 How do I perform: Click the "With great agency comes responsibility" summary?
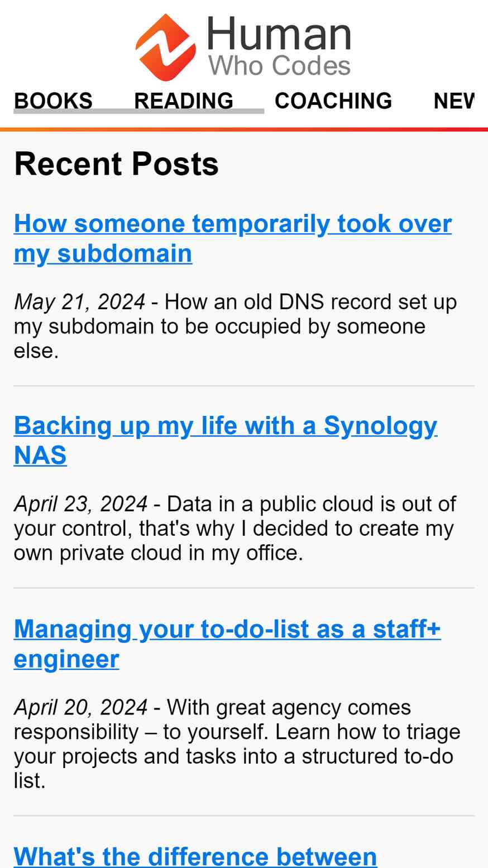(237, 744)
